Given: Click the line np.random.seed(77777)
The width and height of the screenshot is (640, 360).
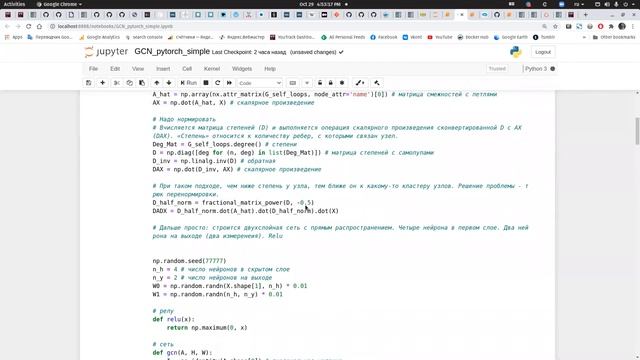Looking at the screenshot, I should pos(189,261).
